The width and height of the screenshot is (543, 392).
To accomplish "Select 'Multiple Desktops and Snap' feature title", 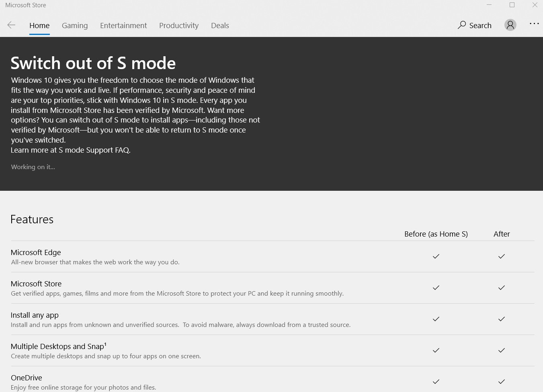I will 59,346.
